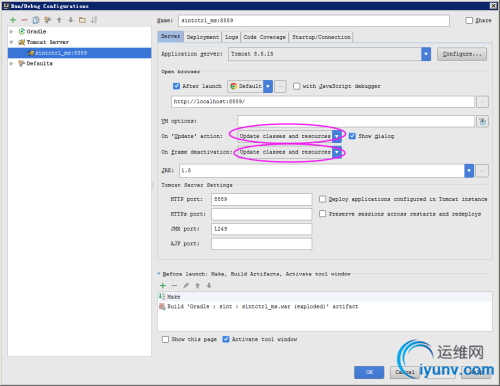
Task: Move configuration up in list
Action: (59, 20)
